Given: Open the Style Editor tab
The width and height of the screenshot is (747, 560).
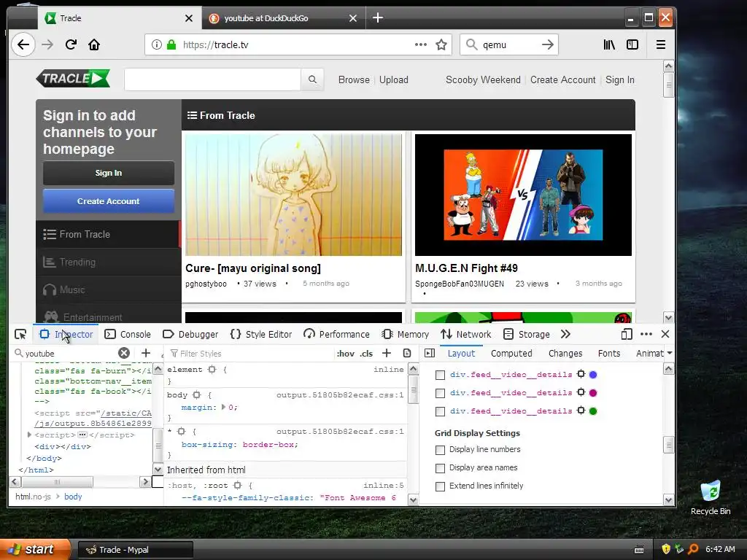Looking at the screenshot, I should tap(261, 334).
